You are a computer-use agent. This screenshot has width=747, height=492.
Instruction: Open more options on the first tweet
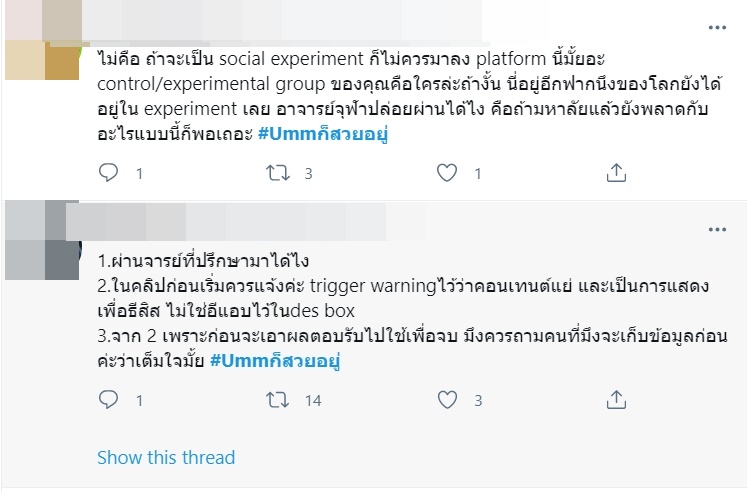pos(717,29)
